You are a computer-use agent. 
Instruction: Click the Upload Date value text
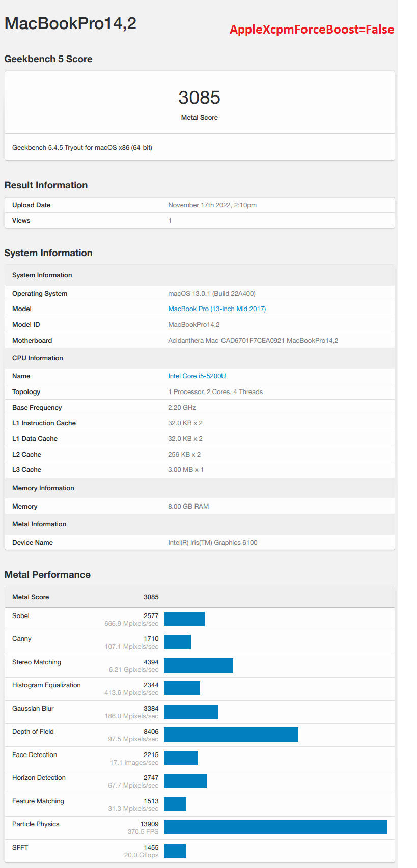(212, 205)
